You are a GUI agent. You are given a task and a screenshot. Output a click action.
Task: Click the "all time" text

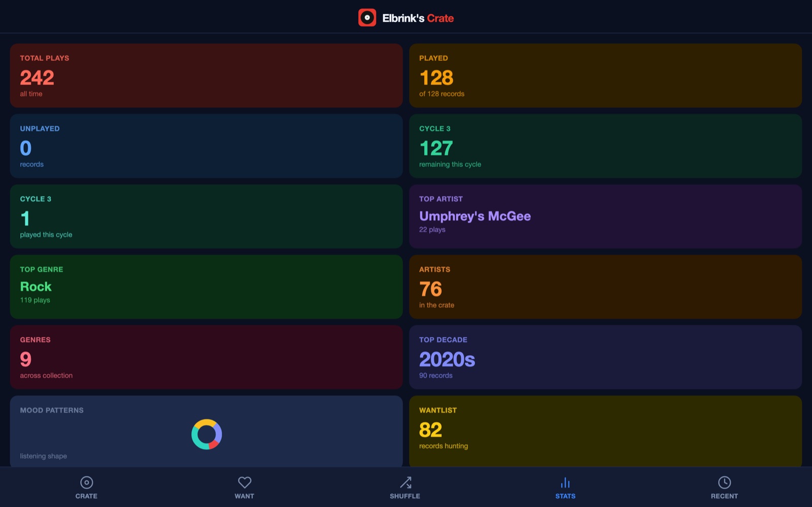[31, 94]
